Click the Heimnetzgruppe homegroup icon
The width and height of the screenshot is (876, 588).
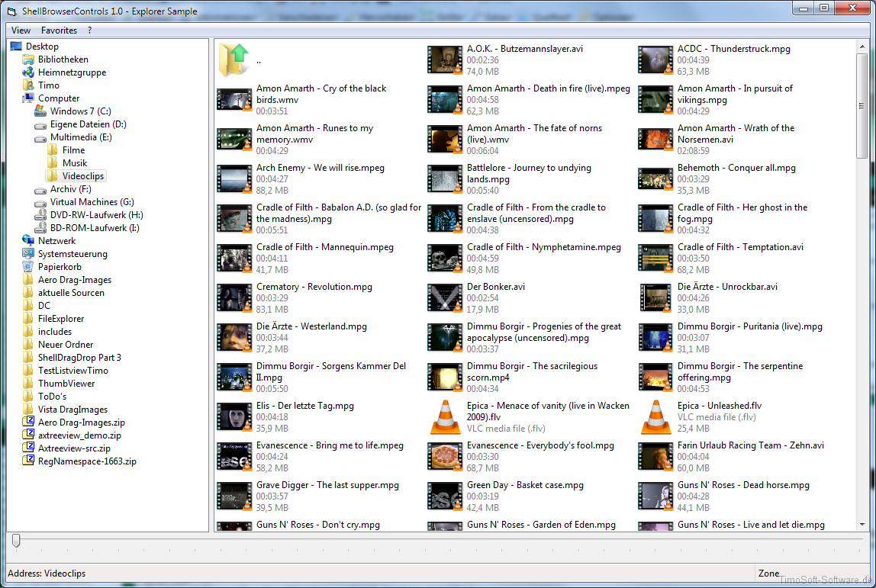tap(28, 72)
